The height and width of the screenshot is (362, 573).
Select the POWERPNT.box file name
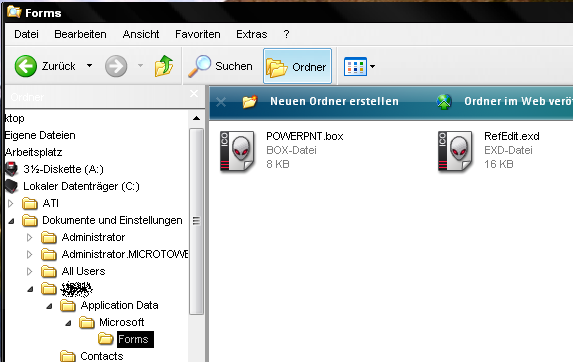[x=305, y=136]
